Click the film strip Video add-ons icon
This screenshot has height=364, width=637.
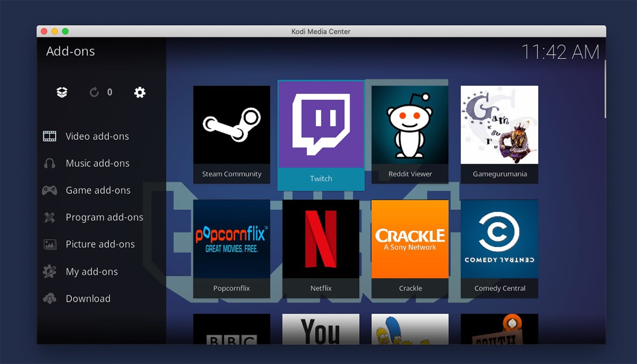49,136
